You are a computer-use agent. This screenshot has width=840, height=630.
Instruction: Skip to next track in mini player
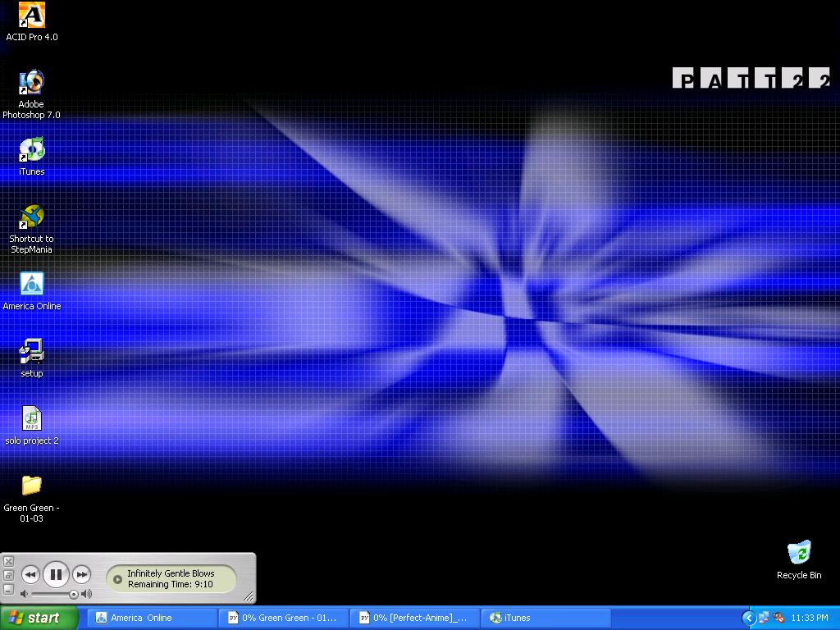click(81, 575)
